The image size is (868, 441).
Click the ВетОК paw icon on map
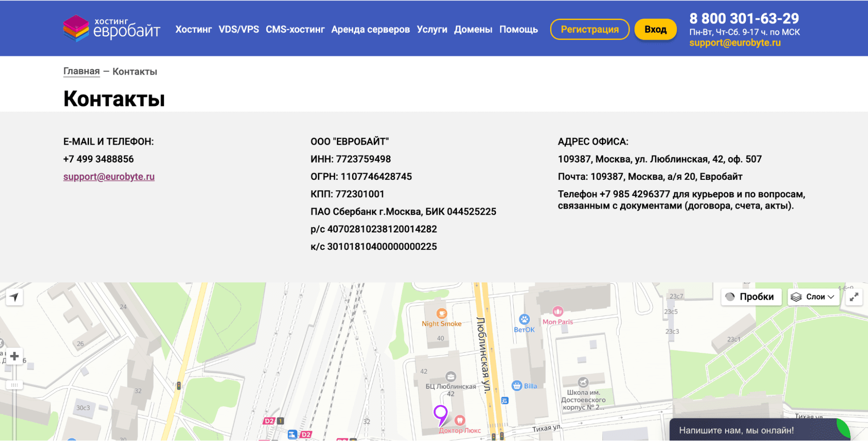tap(525, 320)
